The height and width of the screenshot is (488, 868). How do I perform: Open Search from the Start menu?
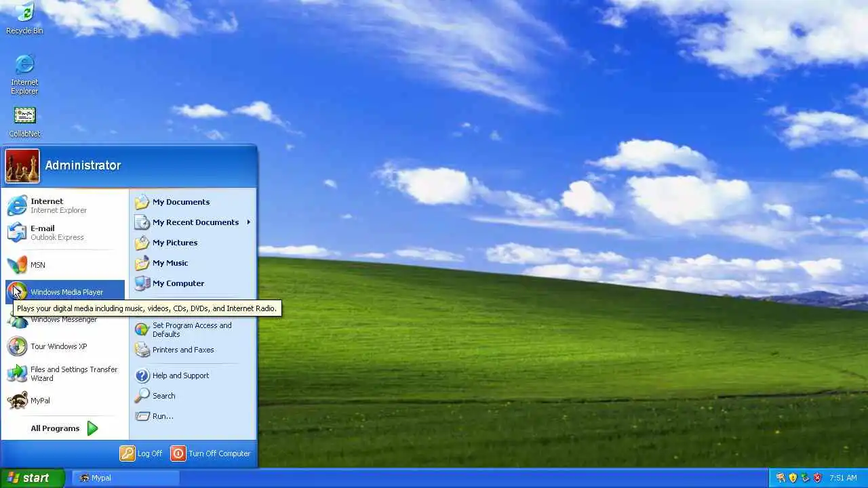coord(193,396)
